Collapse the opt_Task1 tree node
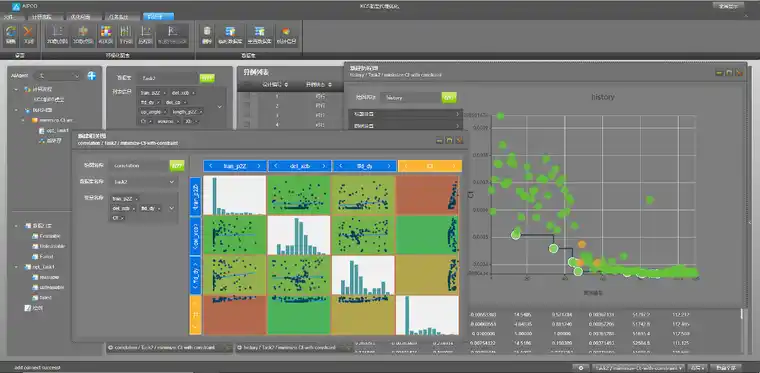 (17, 267)
